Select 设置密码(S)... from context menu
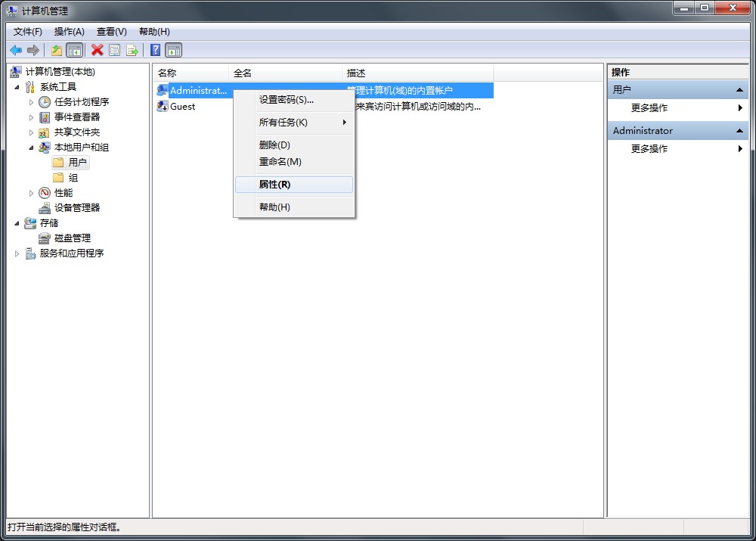 [x=286, y=100]
